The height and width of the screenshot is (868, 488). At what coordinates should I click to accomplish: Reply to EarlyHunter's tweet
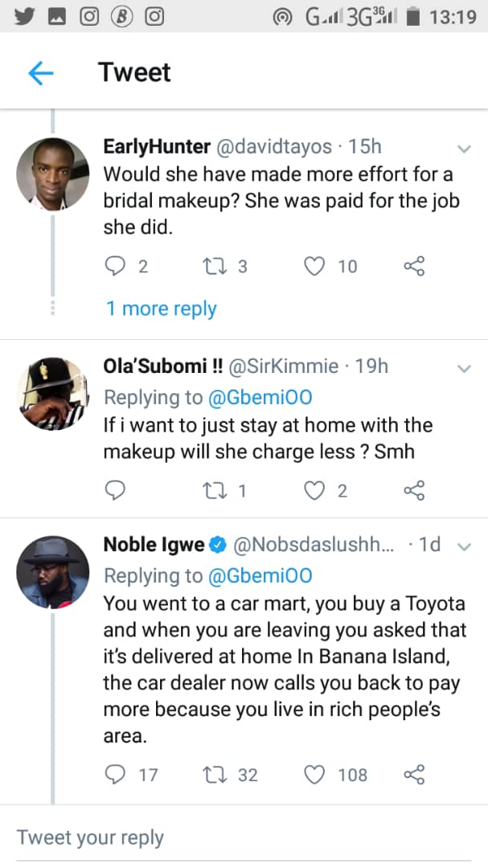pyautogui.click(x=117, y=266)
